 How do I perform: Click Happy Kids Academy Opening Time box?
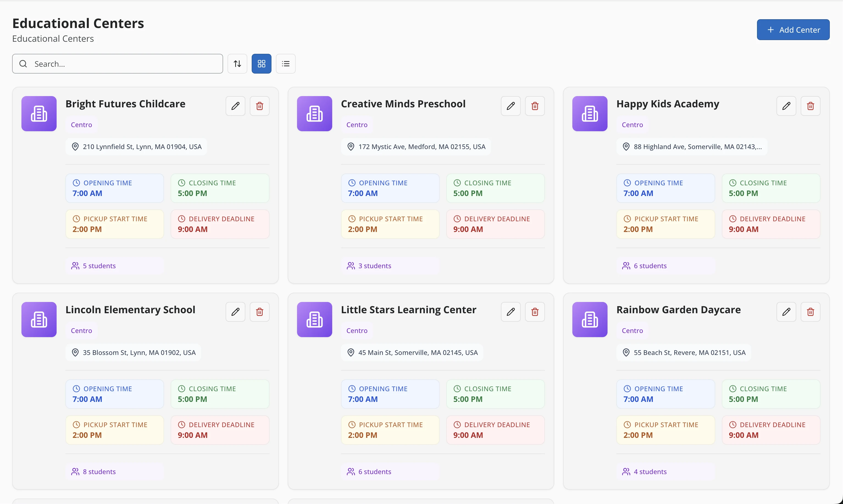[665, 188]
